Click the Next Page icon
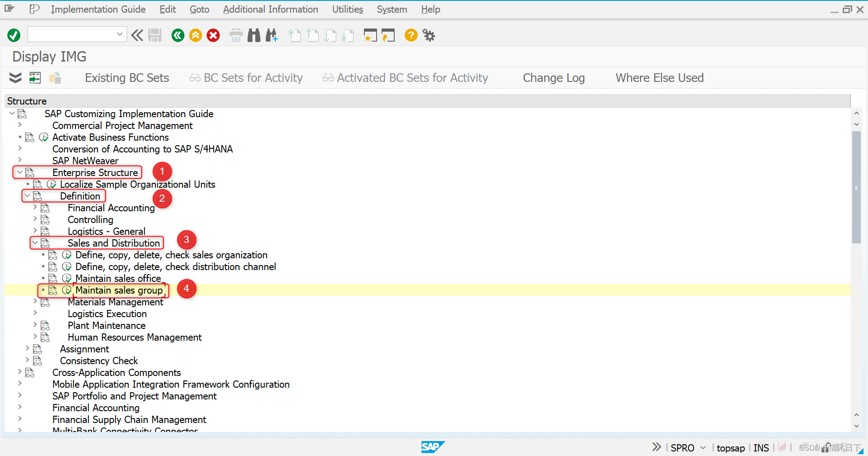 tap(330, 35)
